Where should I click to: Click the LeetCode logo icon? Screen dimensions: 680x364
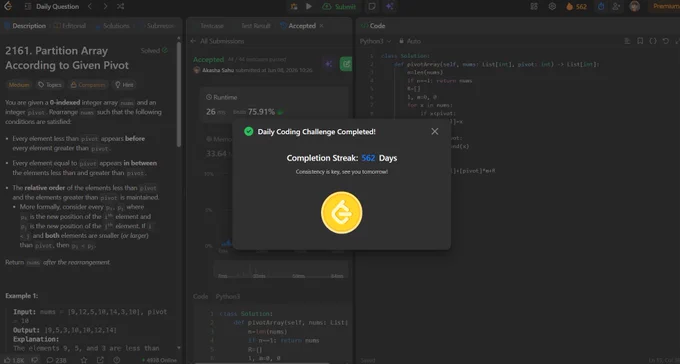tap(8, 6)
